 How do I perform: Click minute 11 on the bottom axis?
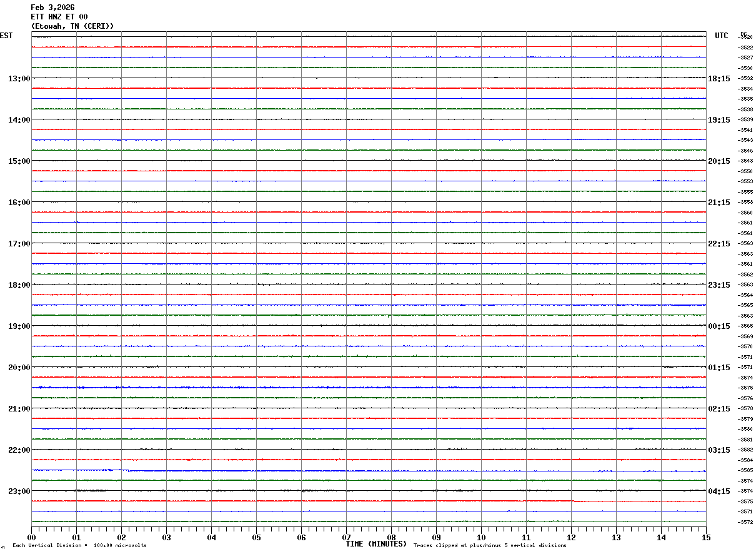(527, 537)
